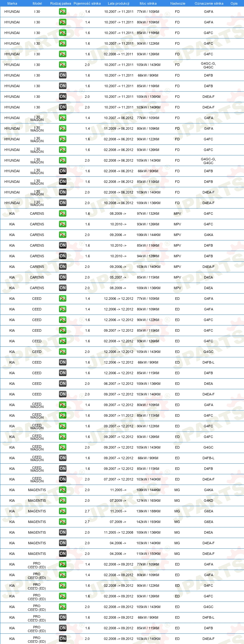
Task: Click the Opis column header
Action: (x=234, y=3)
